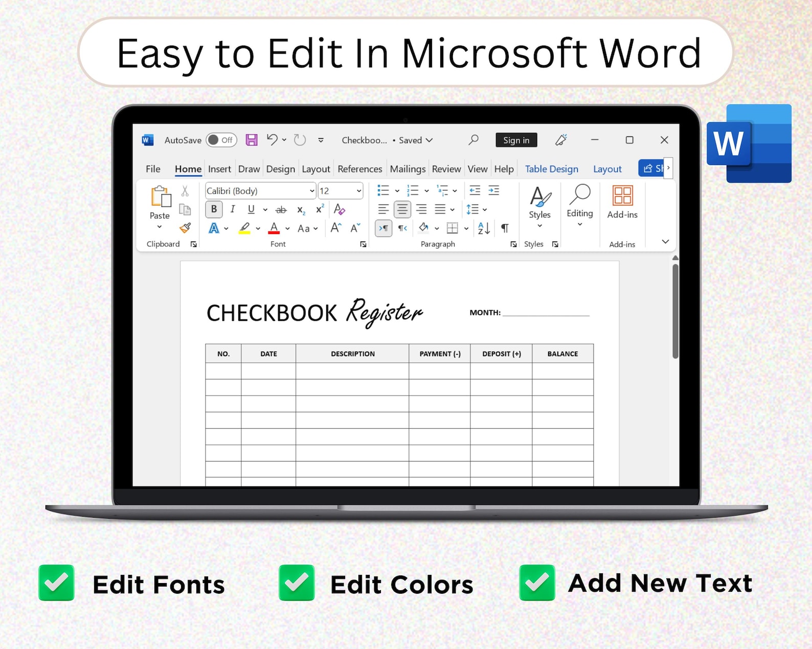Click the blue Share button
This screenshot has width=812, height=649.
[651, 168]
